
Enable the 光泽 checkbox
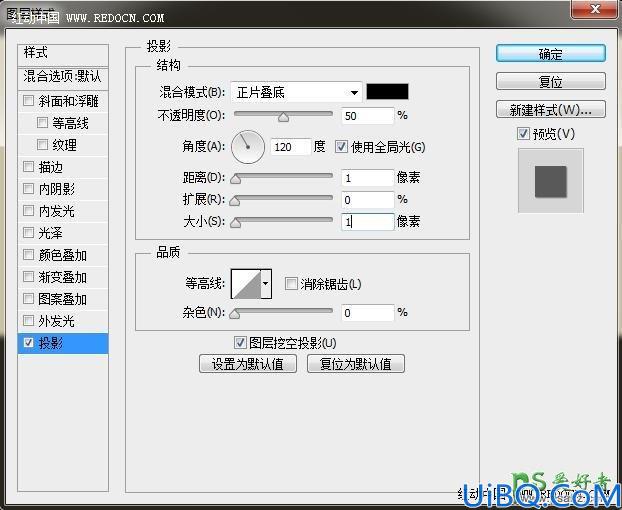click(x=29, y=232)
